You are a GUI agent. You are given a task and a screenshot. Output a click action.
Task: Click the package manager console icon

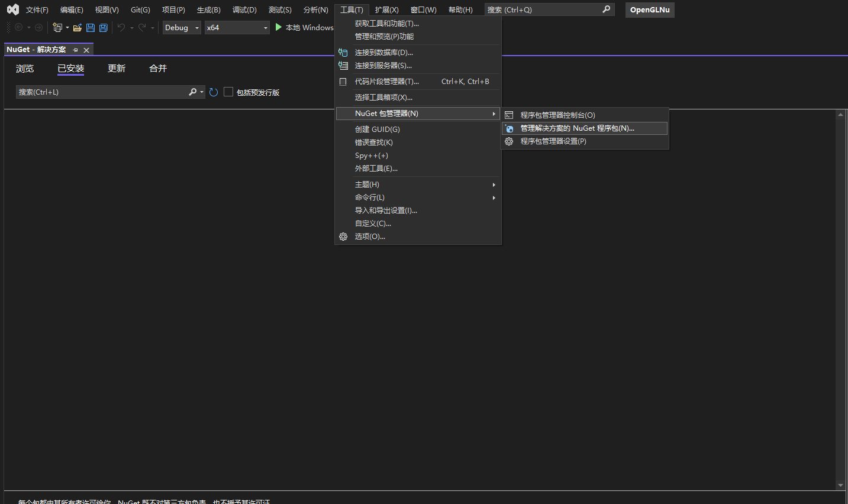[x=509, y=115]
